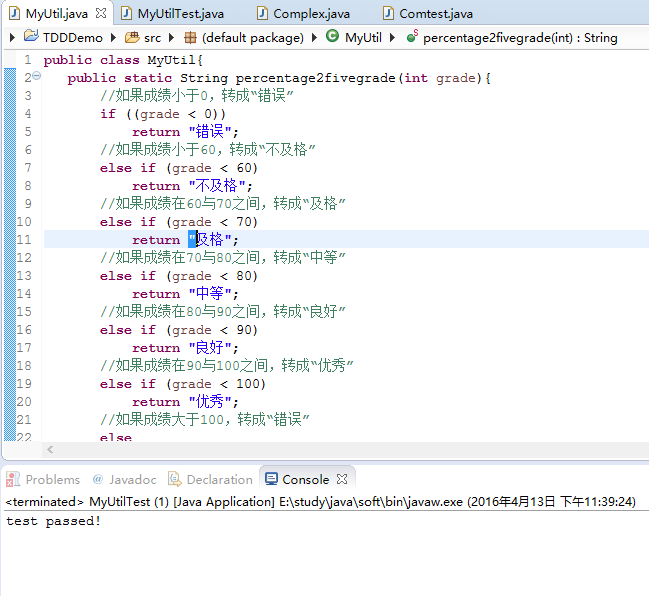Click the Declaration view icon
Viewport: 649px width, 596px height.
[175, 479]
